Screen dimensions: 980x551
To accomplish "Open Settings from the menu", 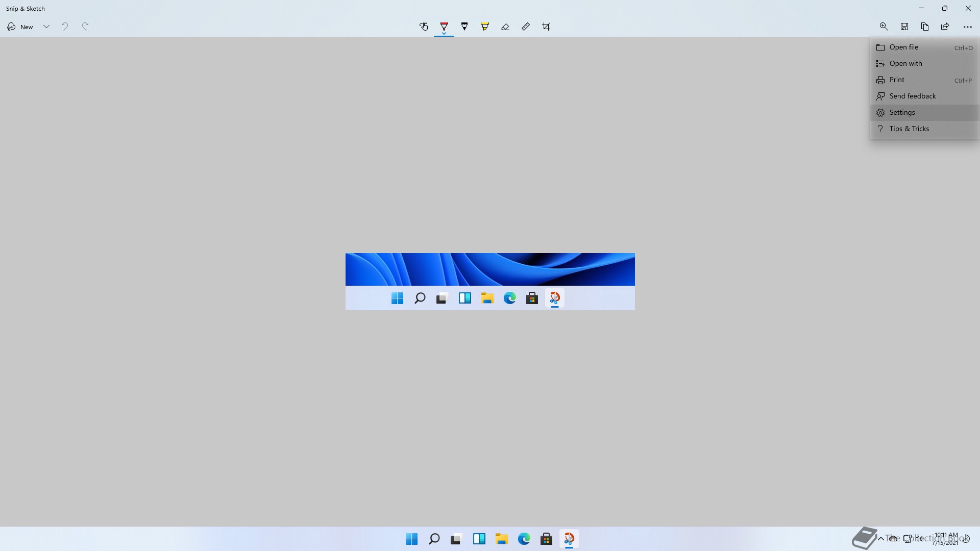I will (924, 113).
